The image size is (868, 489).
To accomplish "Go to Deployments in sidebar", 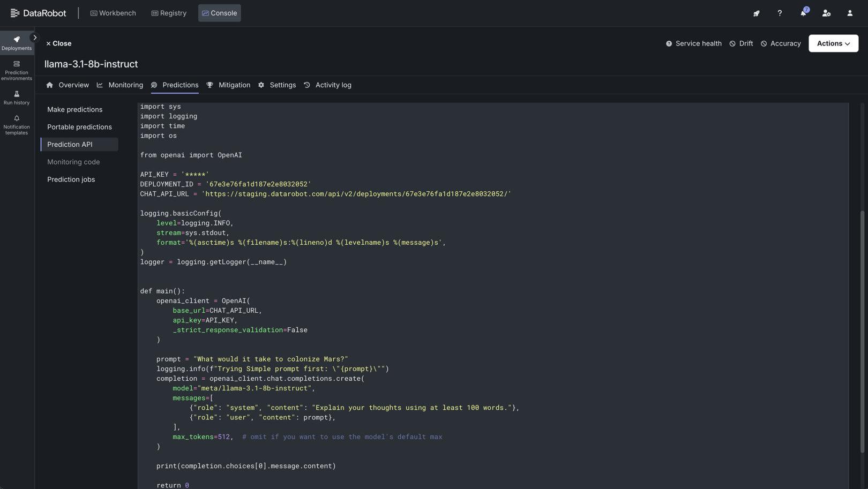I will (17, 43).
